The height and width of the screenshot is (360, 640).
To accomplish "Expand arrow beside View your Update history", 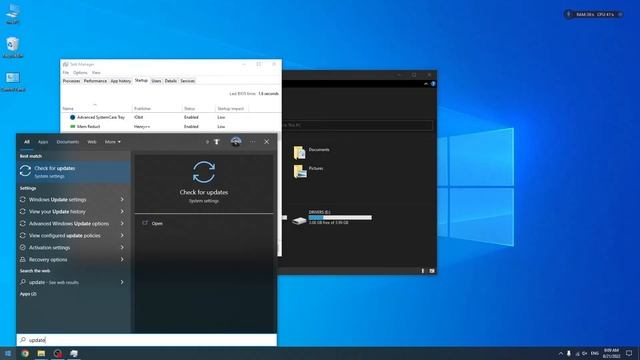I will coord(122,211).
